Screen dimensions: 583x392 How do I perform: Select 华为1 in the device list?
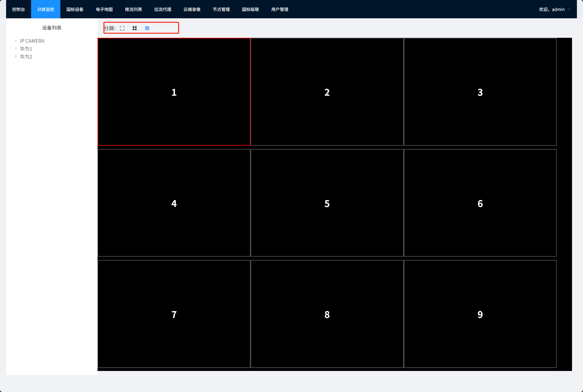[x=26, y=49]
